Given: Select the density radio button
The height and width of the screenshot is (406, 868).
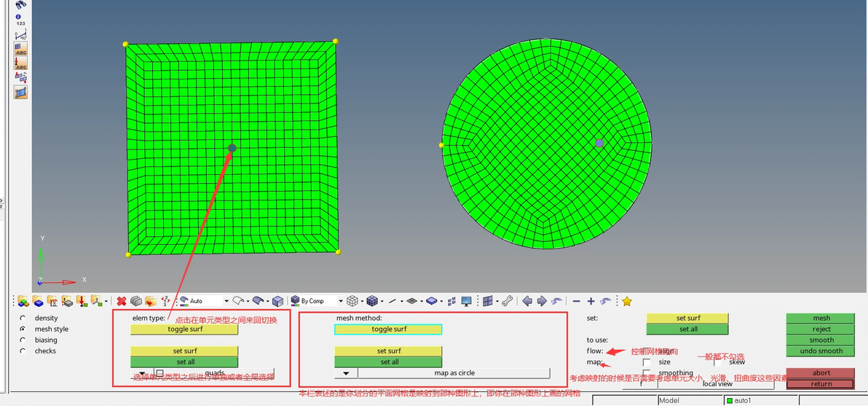Looking at the screenshot, I should pos(23,318).
